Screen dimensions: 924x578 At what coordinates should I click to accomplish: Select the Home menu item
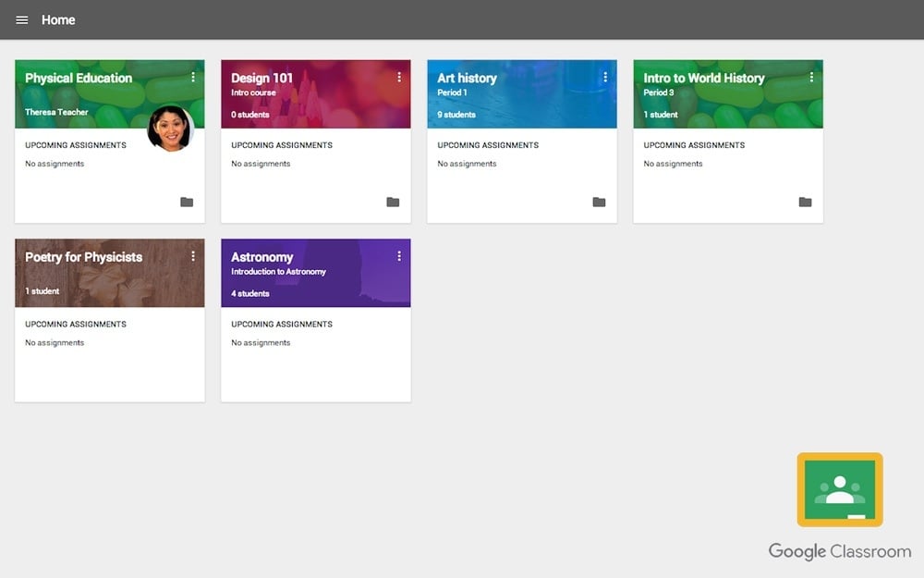(58, 19)
